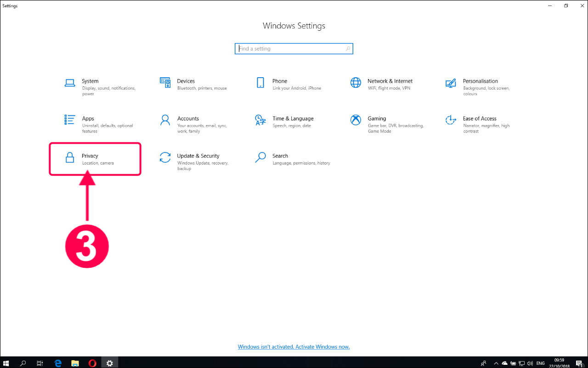Open File Explorer from taskbar
This screenshot has height=368, width=588.
click(x=75, y=363)
